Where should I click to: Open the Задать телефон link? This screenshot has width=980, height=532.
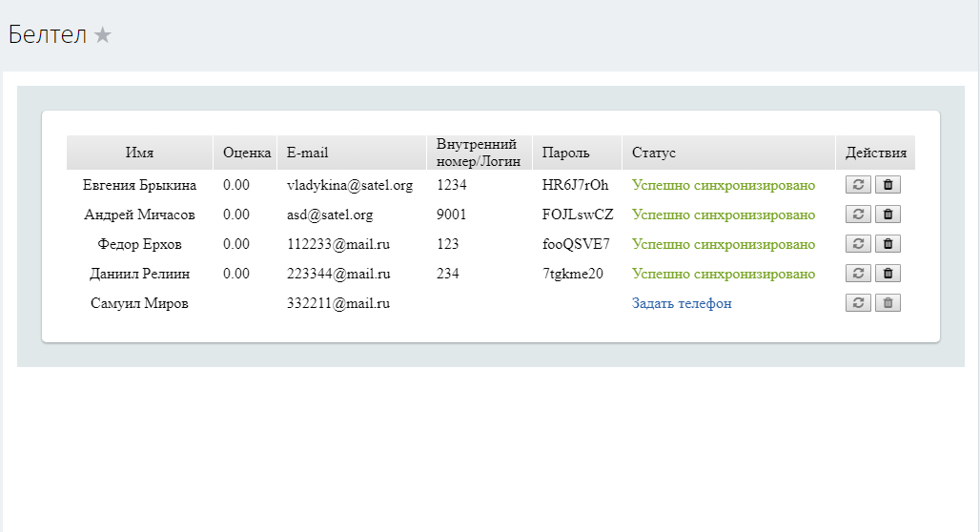(682, 303)
